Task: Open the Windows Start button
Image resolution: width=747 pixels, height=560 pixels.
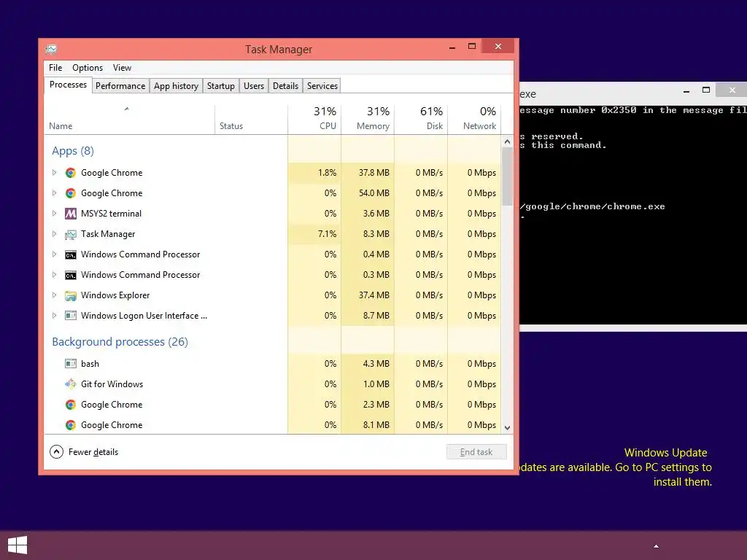Action: tap(18, 545)
